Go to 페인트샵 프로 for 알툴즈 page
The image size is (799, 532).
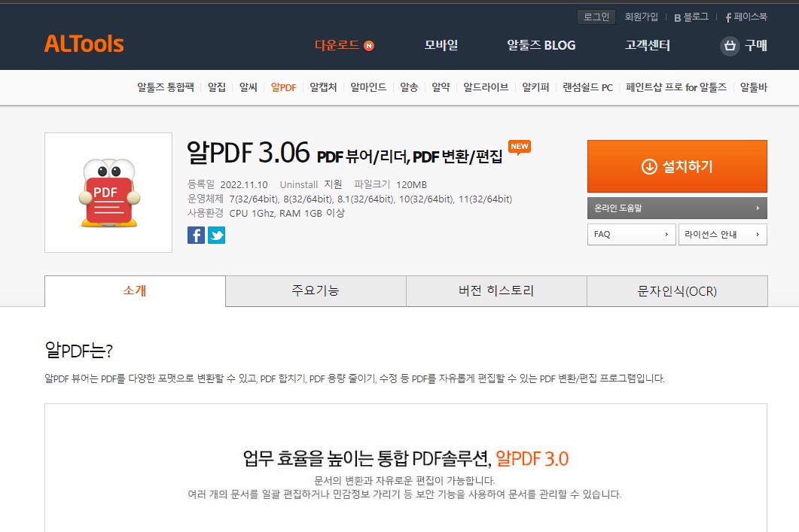click(676, 87)
